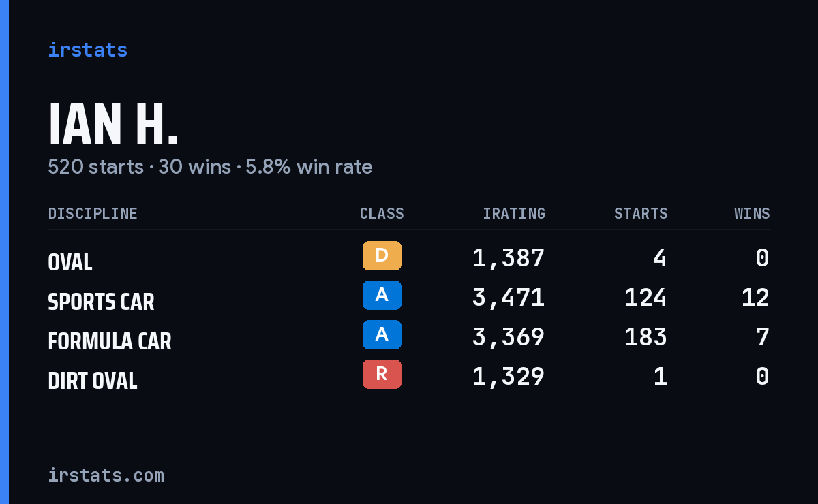Select the DIRT OVAL discipline row
The height and width of the screenshot is (504, 818).
tap(409, 377)
